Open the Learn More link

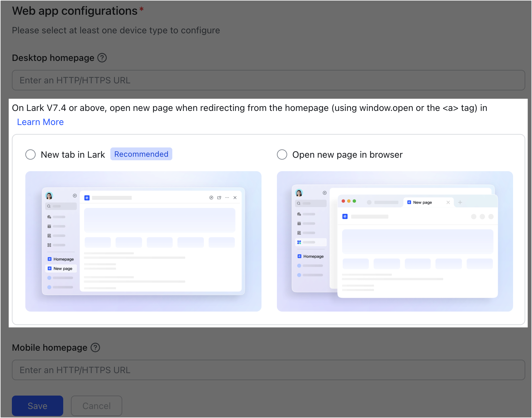coord(40,122)
